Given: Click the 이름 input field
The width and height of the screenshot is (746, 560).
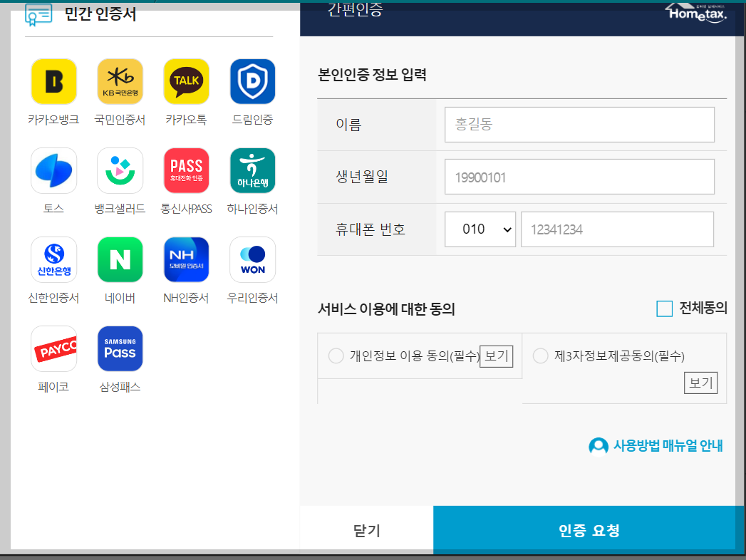Looking at the screenshot, I should [579, 124].
